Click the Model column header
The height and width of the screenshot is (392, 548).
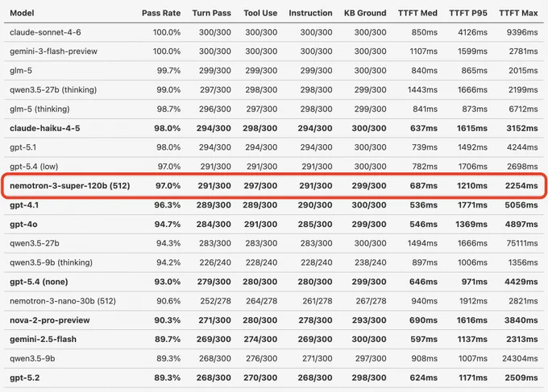(x=22, y=13)
